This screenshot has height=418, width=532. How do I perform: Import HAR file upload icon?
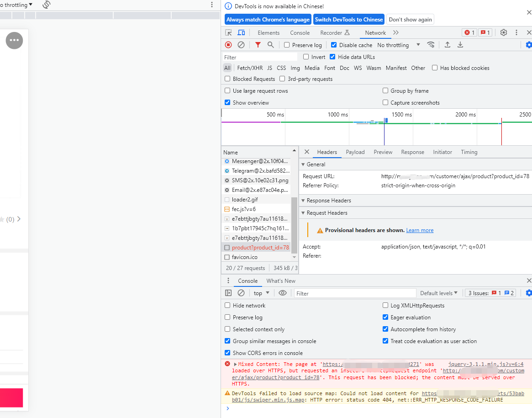tap(448, 45)
